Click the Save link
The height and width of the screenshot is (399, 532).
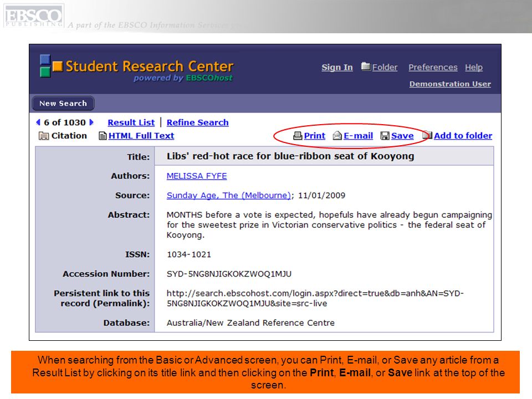[x=402, y=136]
